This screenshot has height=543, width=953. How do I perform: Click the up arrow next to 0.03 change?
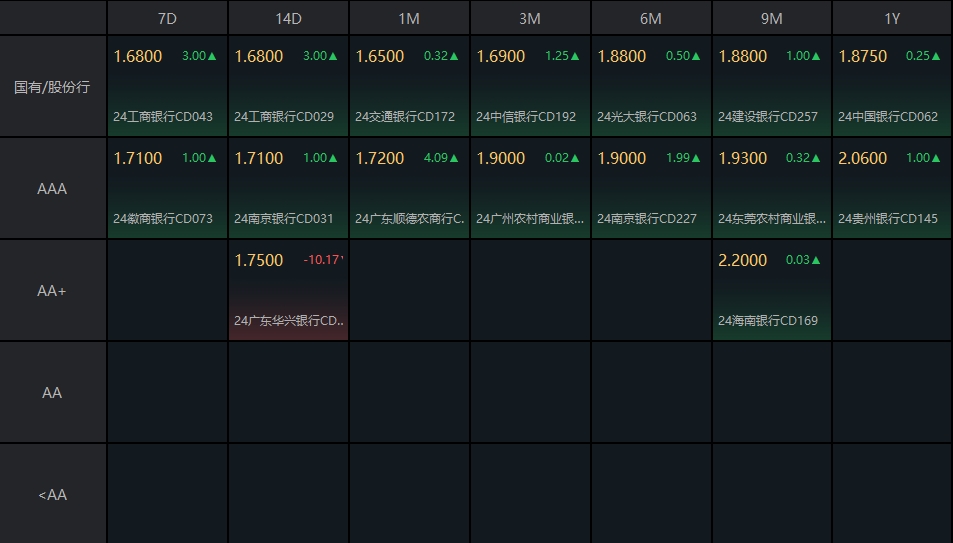817,260
